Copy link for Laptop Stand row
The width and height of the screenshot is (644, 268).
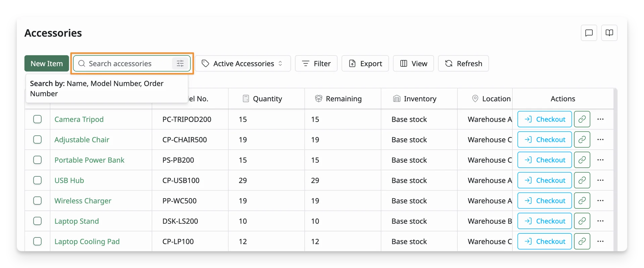(582, 221)
